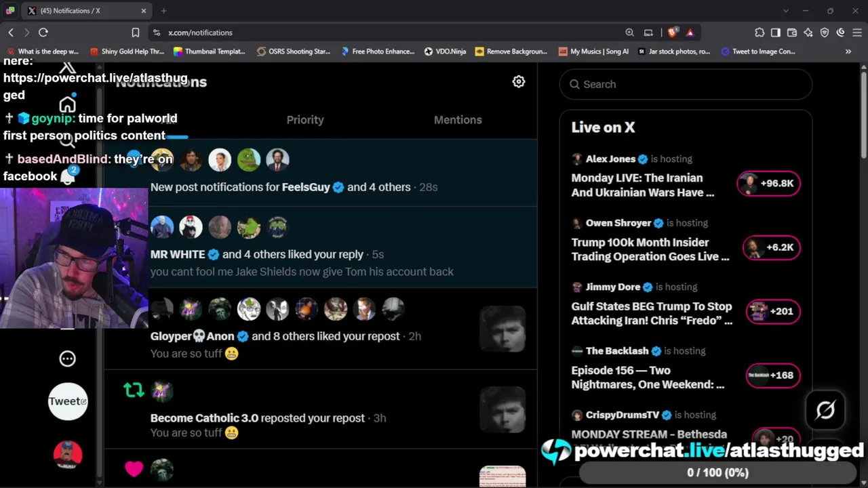Open The Backlash Episode 156 stream title

648,378
